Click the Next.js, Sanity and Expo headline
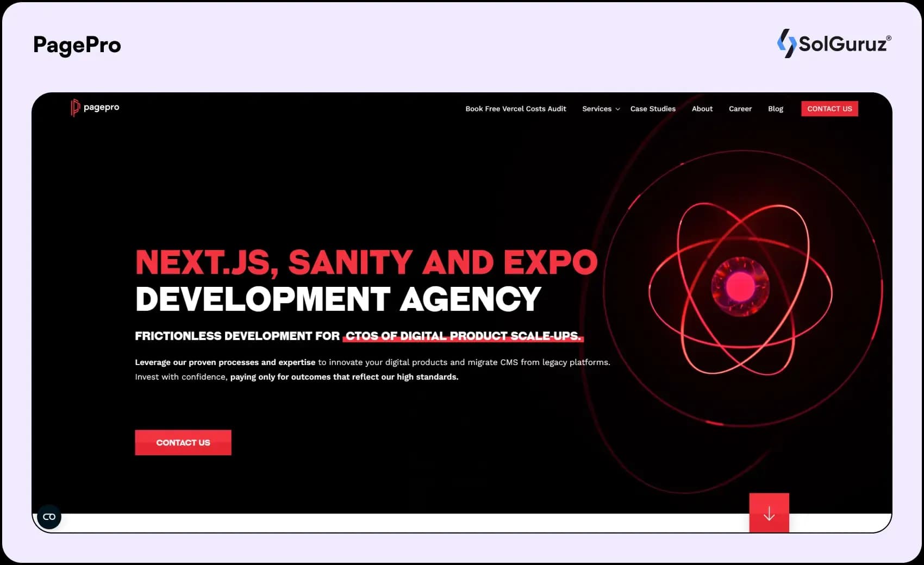This screenshot has width=924, height=565. [x=366, y=262]
